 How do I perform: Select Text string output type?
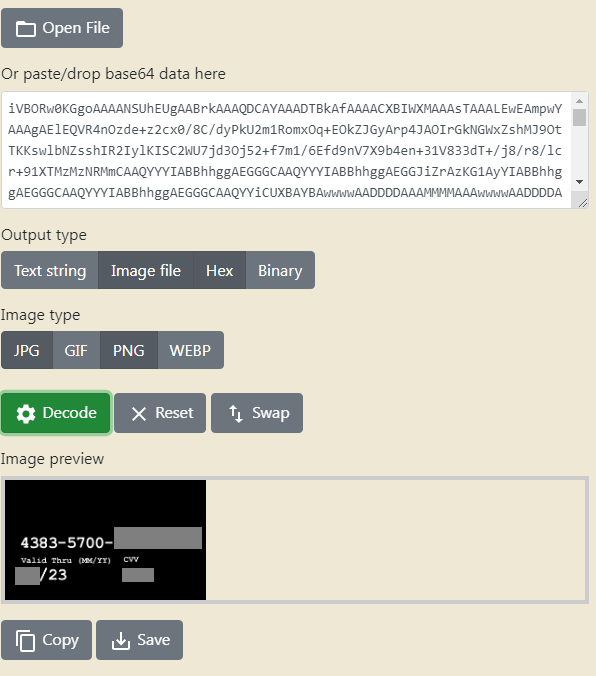pyautogui.click(x=50, y=270)
